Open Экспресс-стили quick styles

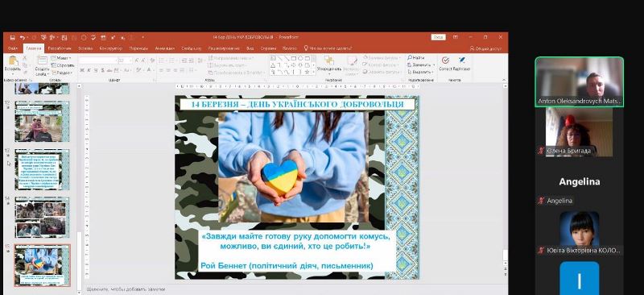click(x=352, y=65)
